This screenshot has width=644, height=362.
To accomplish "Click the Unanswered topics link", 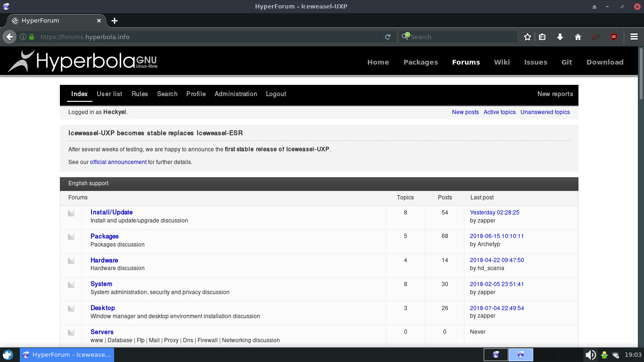I will click(x=545, y=112).
